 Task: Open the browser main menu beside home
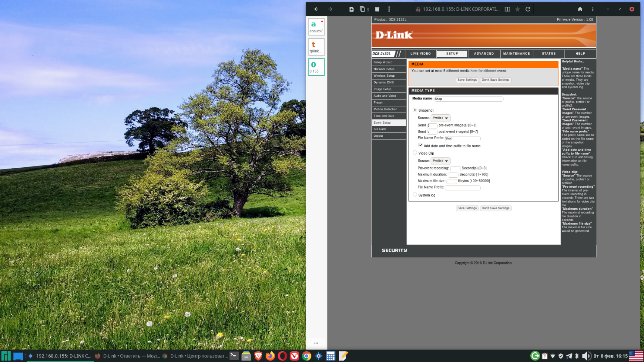[593, 9]
